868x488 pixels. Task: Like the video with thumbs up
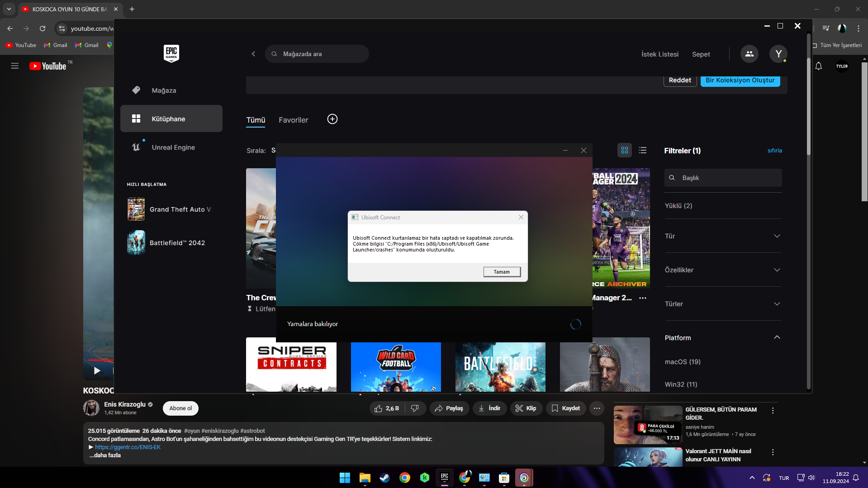tap(387, 408)
